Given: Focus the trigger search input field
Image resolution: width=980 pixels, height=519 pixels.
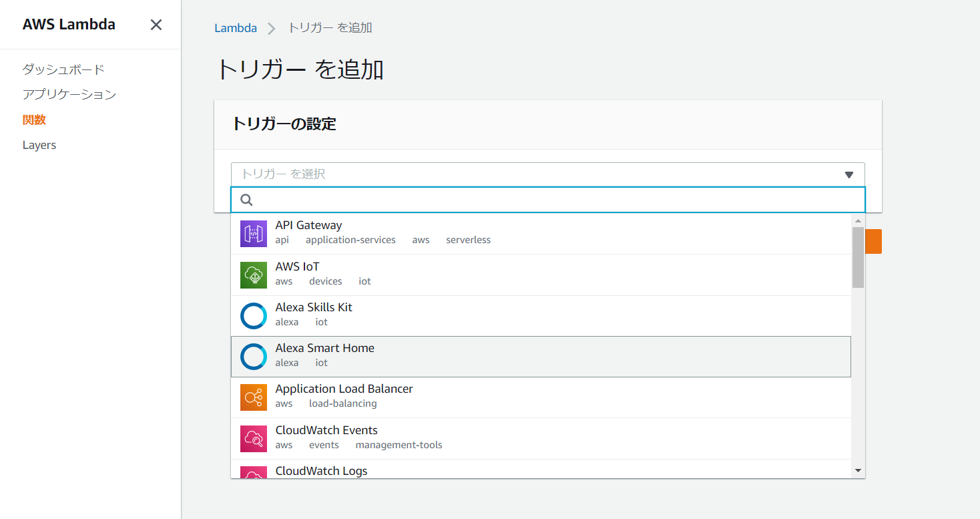Looking at the screenshot, I should coord(554,200).
